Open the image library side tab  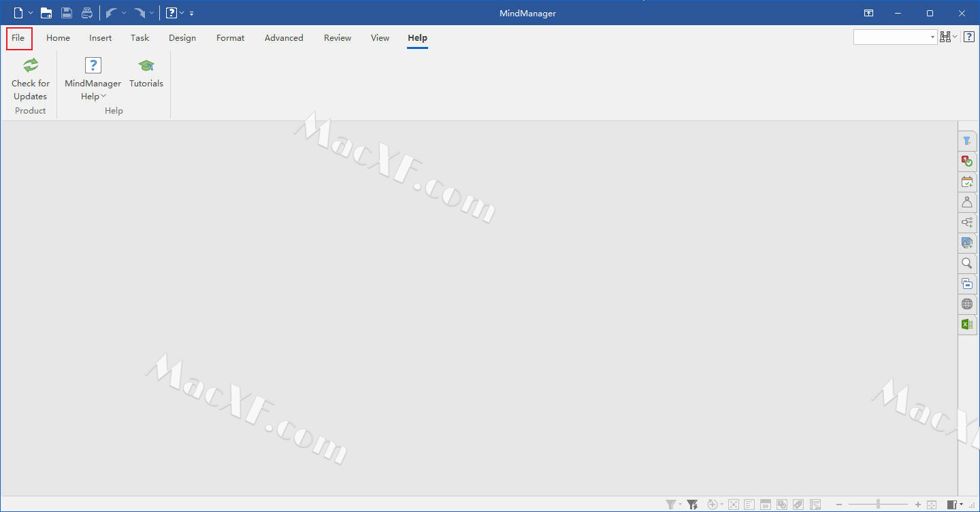[x=967, y=243]
